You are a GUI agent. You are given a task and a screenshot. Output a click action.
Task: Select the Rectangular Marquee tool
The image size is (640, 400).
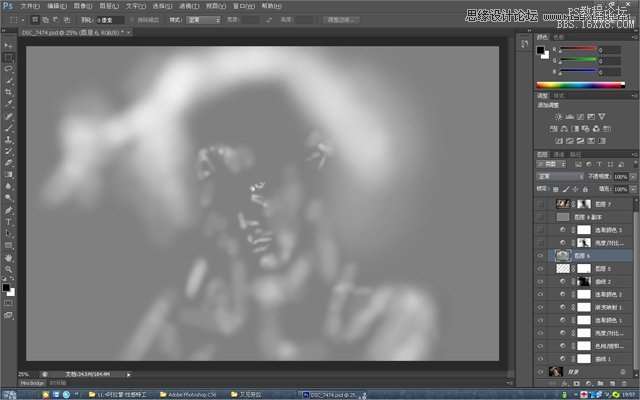(x=9, y=58)
